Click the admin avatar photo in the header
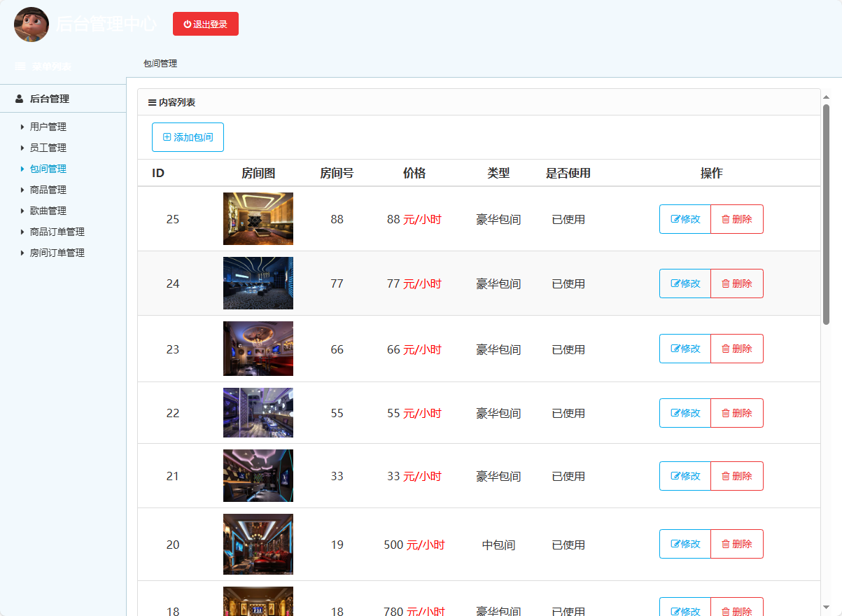This screenshot has width=842, height=616. [31, 24]
